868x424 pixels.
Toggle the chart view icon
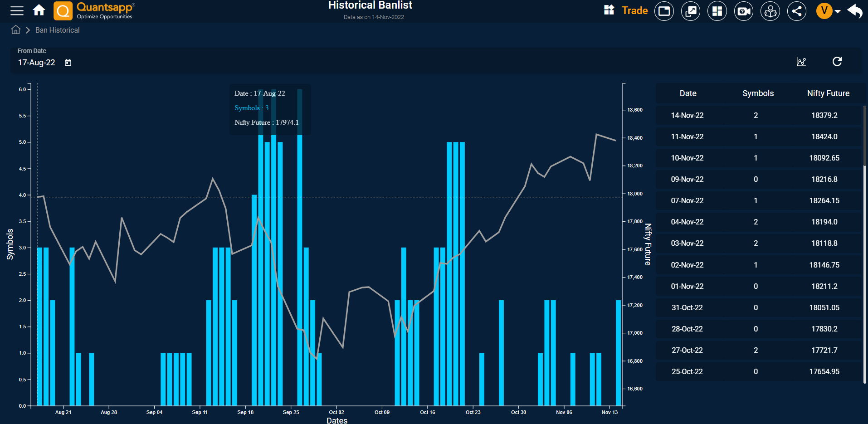click(801, 62)
